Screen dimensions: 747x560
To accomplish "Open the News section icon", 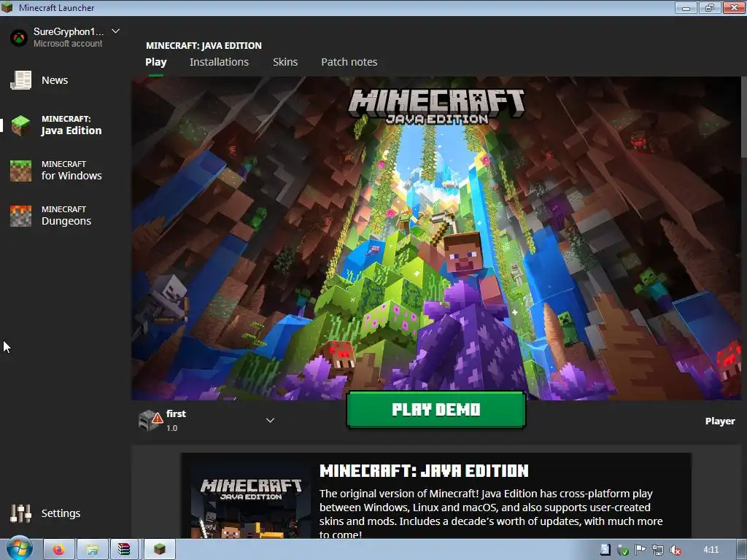I will click(21, 80).
